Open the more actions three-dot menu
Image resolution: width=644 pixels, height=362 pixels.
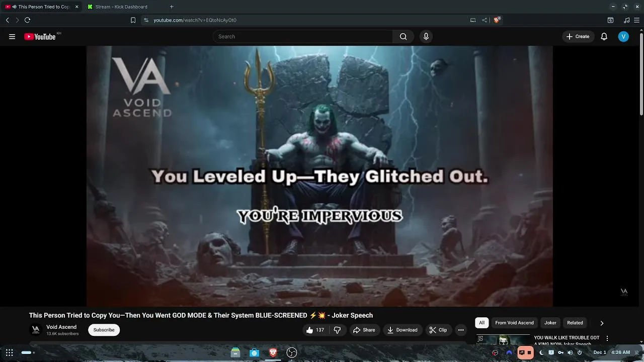click(x=460, y=330)
